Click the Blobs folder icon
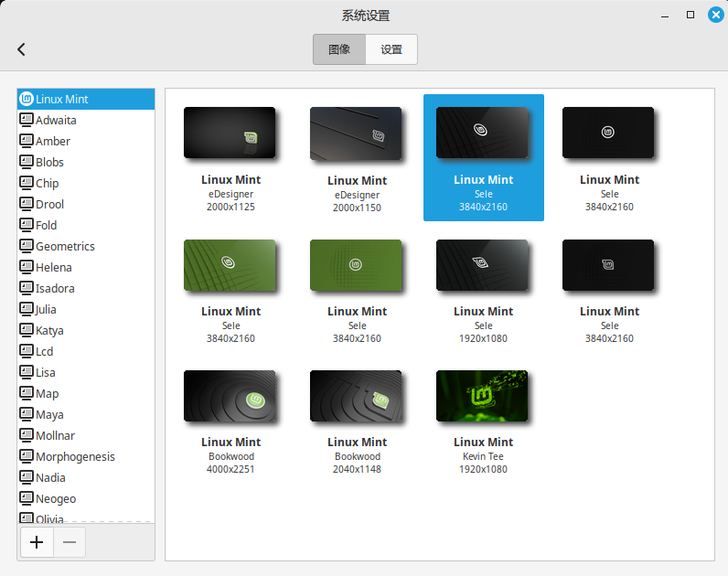 point(27,162)
